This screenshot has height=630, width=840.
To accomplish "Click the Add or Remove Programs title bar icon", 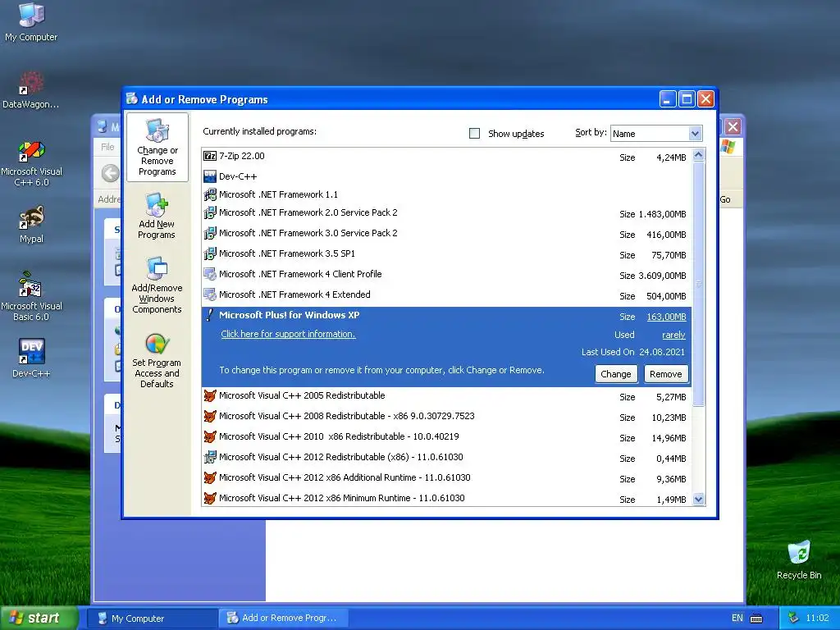I will (x=132, y=98).
